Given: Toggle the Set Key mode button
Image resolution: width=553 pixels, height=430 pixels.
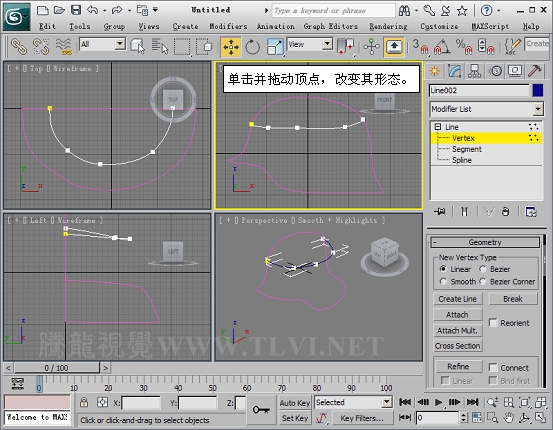Looking at the screenshot, I should [x=294, y=418].
